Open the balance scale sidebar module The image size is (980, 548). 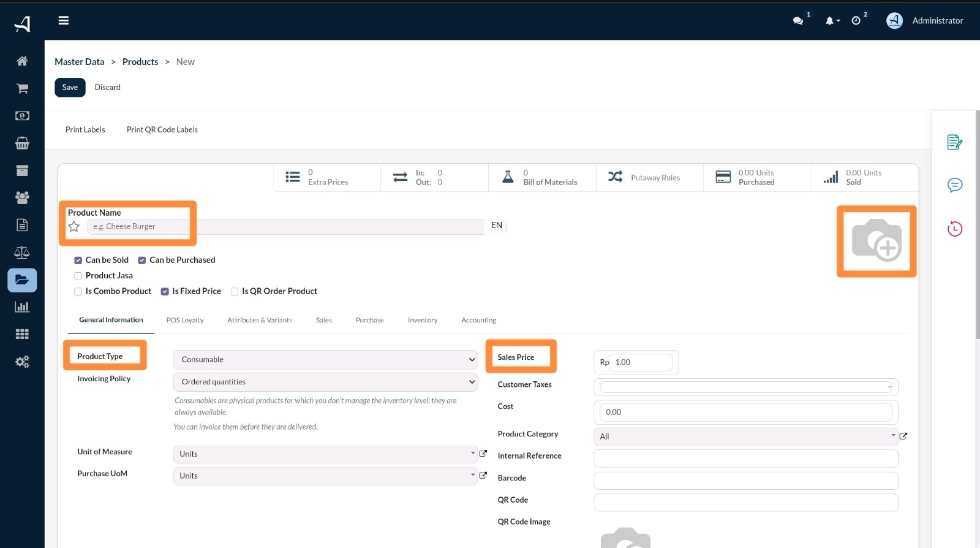[x=22, y=252]
